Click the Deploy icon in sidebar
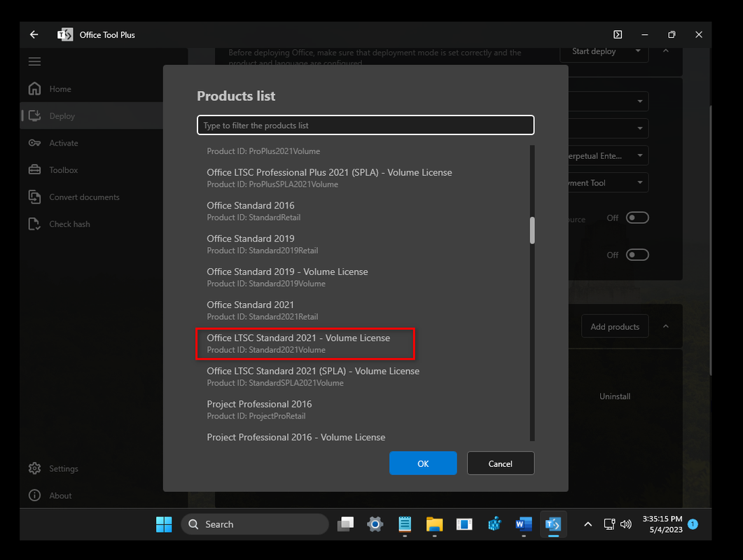This screenshot has height=560, width=743. point(34,115)
